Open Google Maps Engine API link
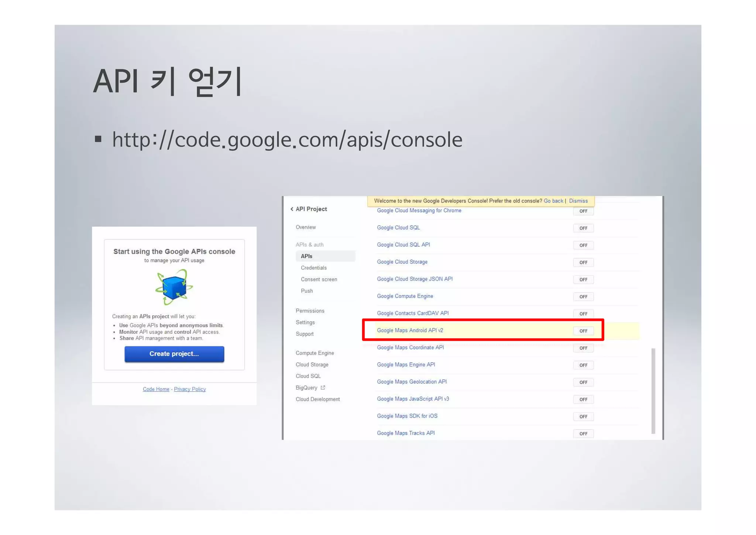Viewport: 756px width, 535px height. click(x=406, y=364)
